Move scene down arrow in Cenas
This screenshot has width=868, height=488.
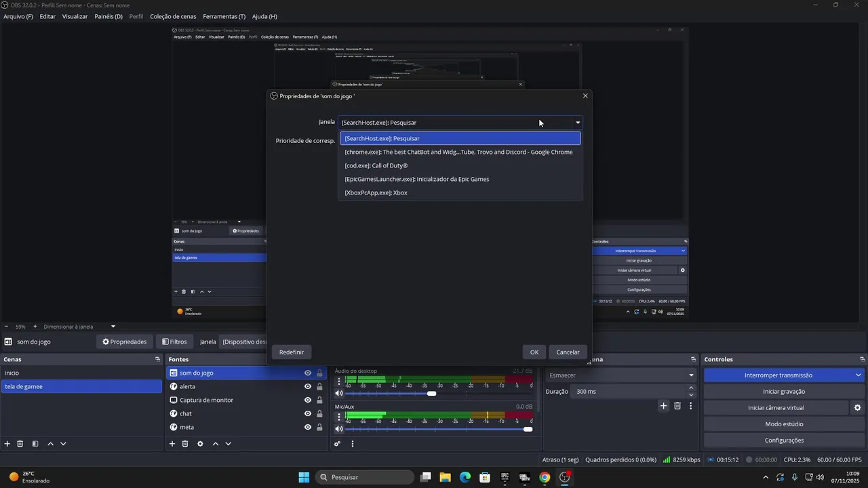[63, 444]
